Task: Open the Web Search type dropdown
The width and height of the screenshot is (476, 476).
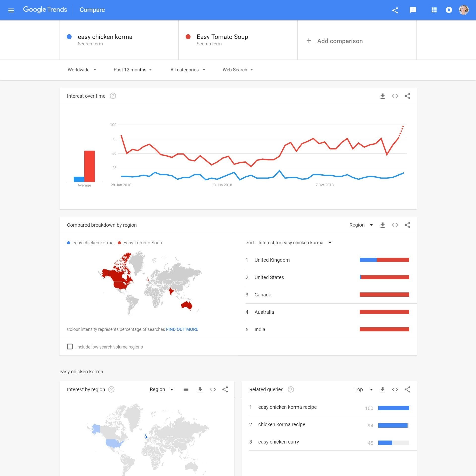Action: point(238,70)
